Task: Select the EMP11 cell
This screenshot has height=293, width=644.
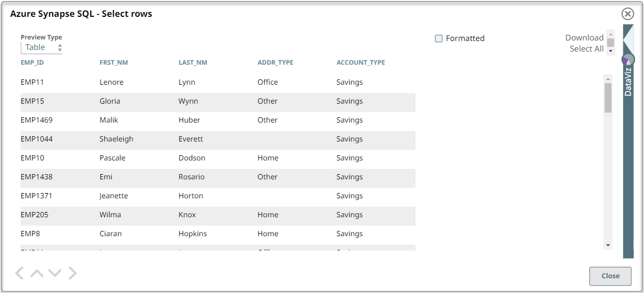Action: point(32,82)
